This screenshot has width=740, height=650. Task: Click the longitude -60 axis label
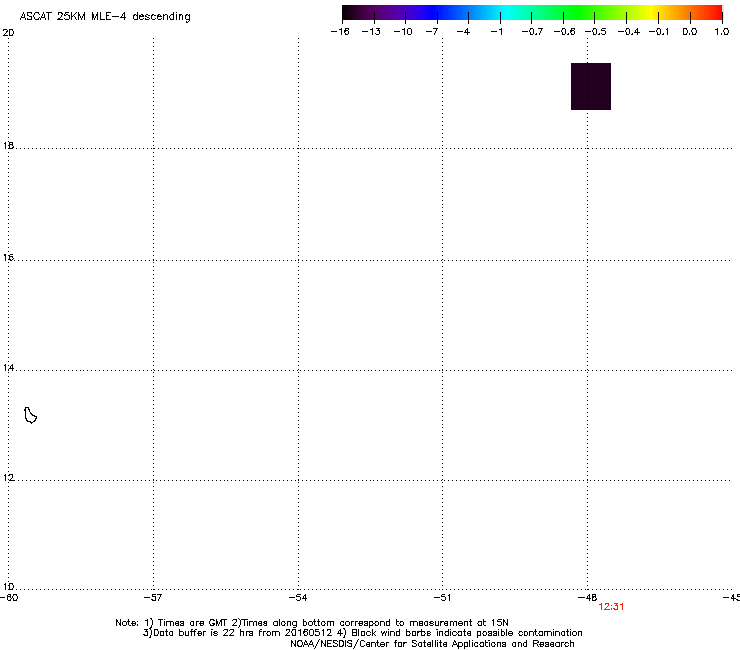coord(9,598)
